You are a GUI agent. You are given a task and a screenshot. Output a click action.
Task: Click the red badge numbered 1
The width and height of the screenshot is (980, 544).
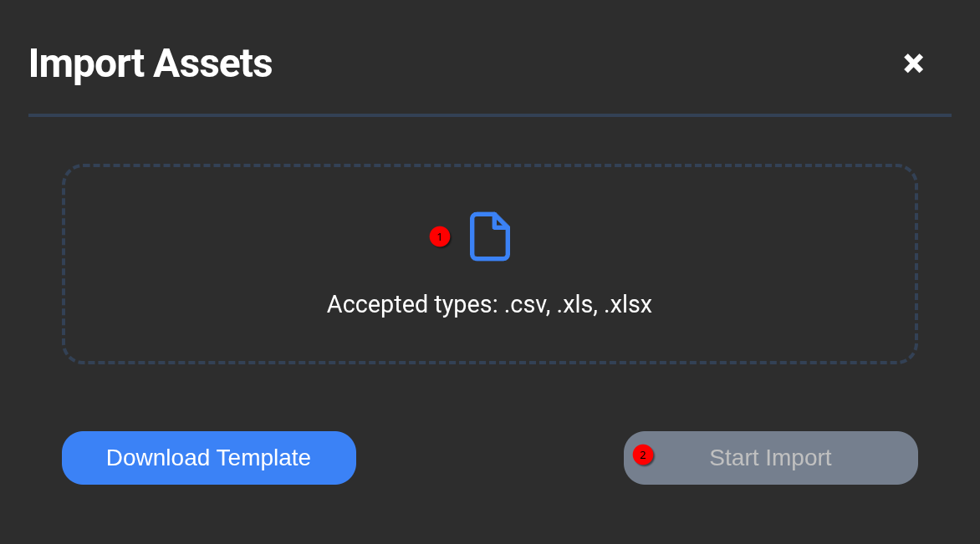(x=440, y=237)
